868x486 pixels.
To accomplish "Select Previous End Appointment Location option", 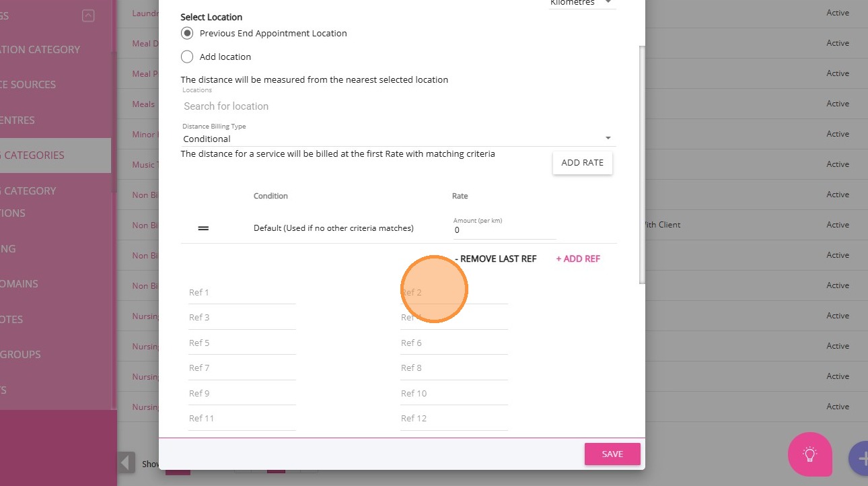I will (187, 33).
